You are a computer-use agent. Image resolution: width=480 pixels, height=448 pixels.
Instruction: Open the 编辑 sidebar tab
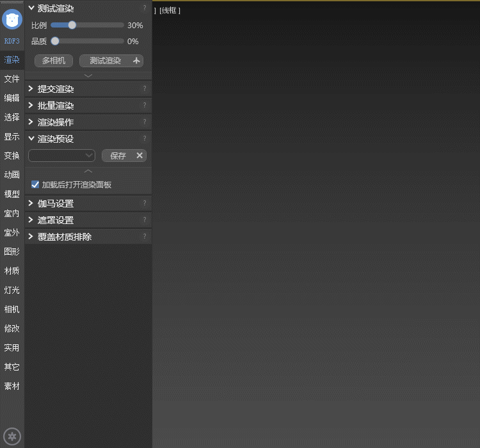coord(12,98)
